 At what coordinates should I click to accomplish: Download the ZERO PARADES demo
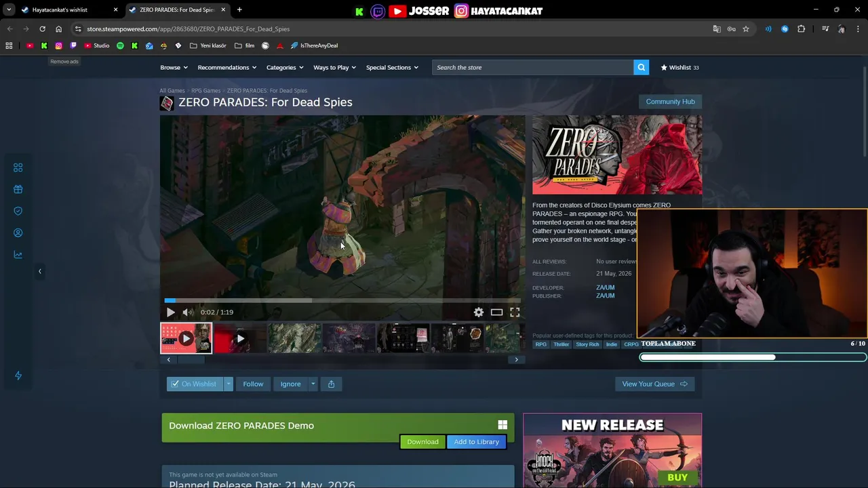click(422, 441)
